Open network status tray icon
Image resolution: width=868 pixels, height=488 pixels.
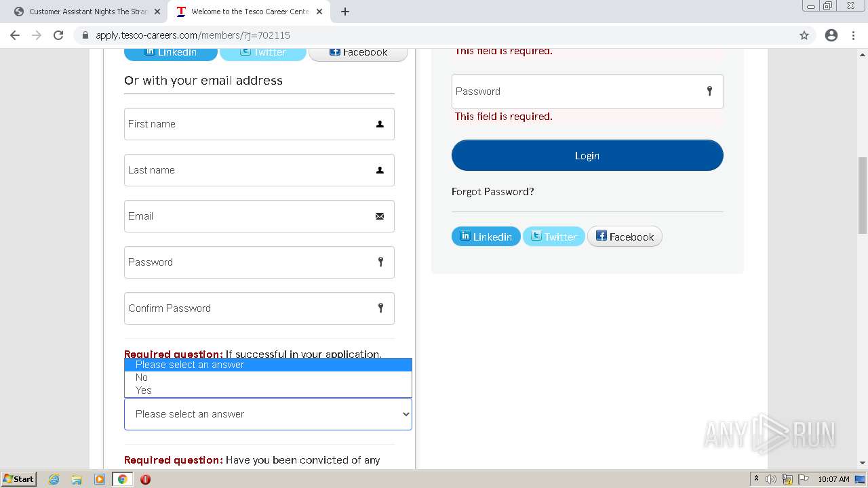pyautogui.click(x=787, y=479)
